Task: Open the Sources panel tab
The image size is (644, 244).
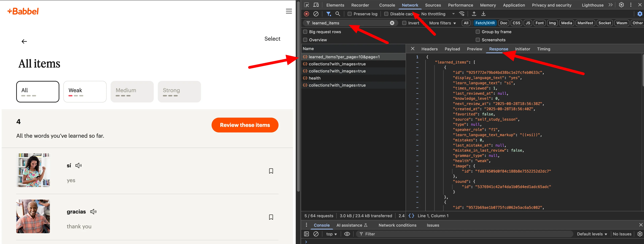Action: pyautogui.click(x=433, y=5)
